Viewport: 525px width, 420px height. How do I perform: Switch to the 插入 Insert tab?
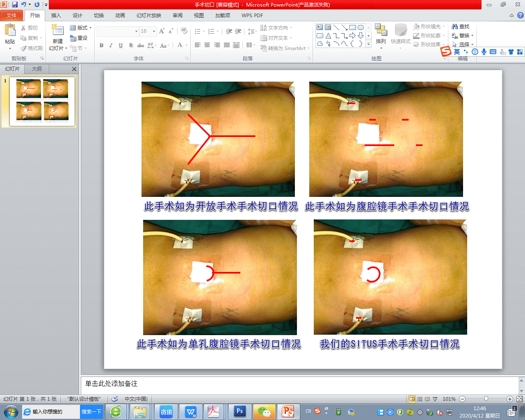[x=56, y=16]
